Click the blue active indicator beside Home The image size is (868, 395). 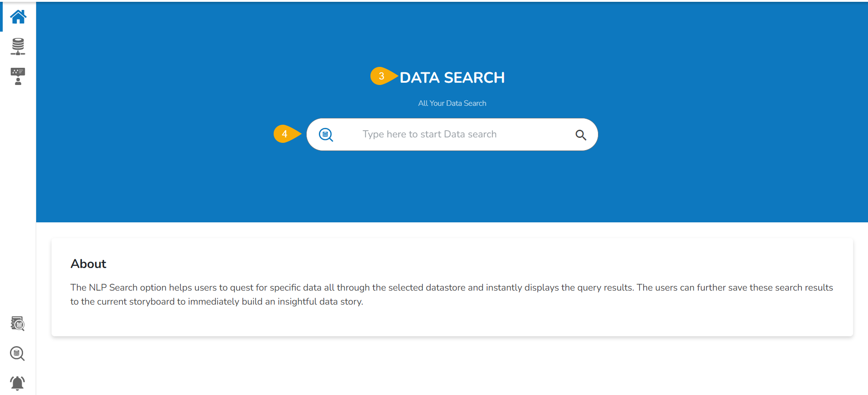[x=1, y=17]
